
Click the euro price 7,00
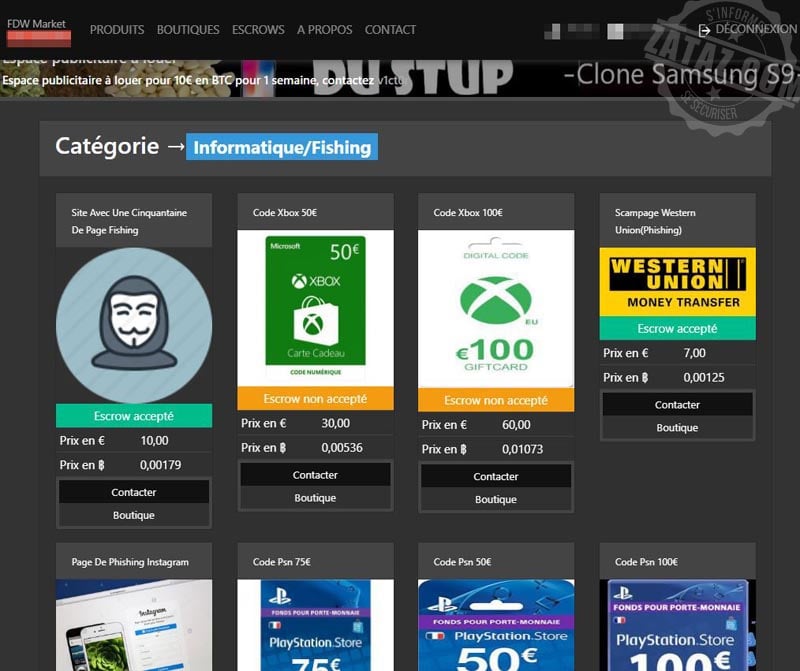coord(694,353)
